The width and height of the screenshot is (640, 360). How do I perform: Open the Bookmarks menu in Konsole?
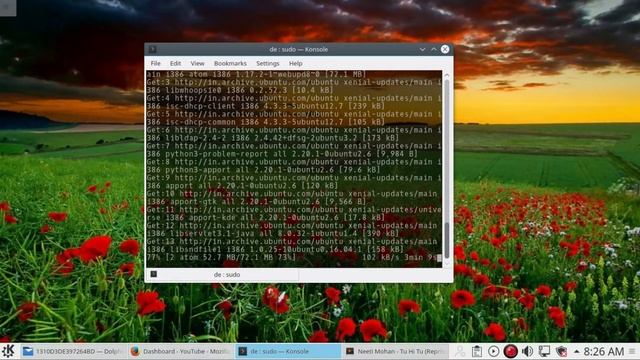click(230, 64)
